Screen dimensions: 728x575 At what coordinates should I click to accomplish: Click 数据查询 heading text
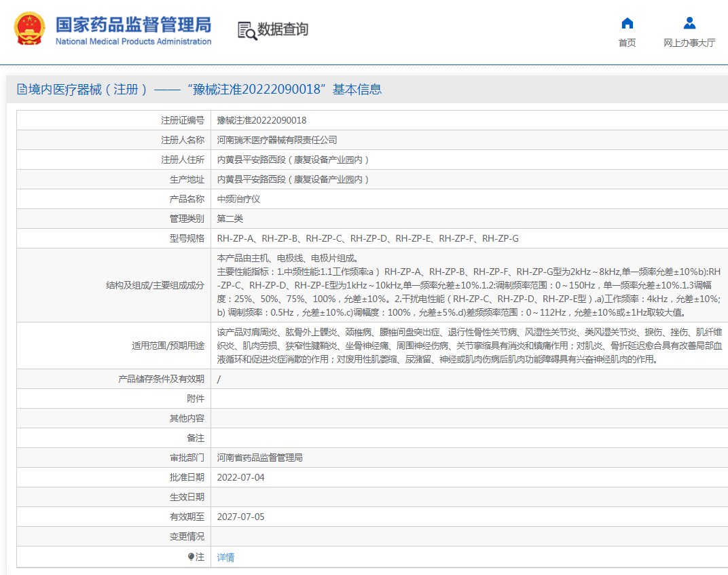click(283, 29)
